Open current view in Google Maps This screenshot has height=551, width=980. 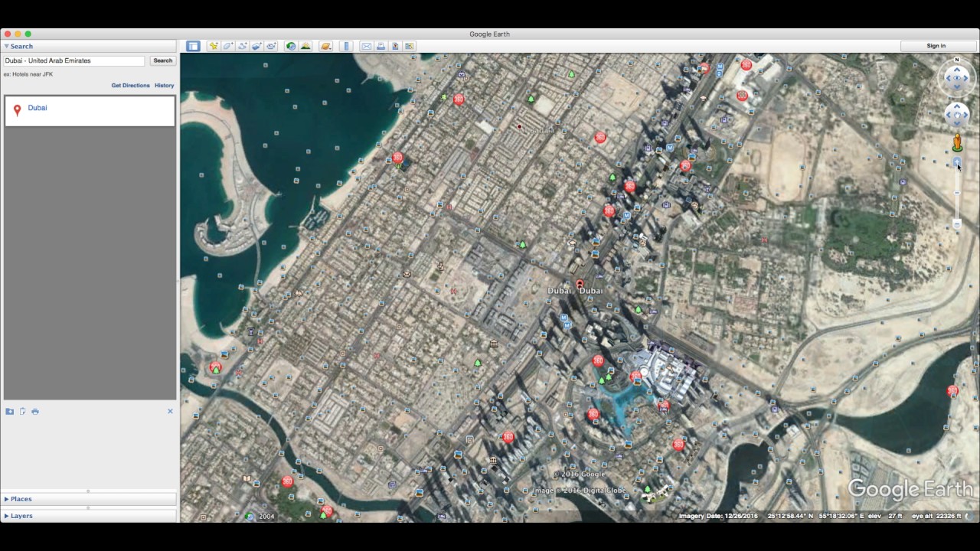[410, 46]
